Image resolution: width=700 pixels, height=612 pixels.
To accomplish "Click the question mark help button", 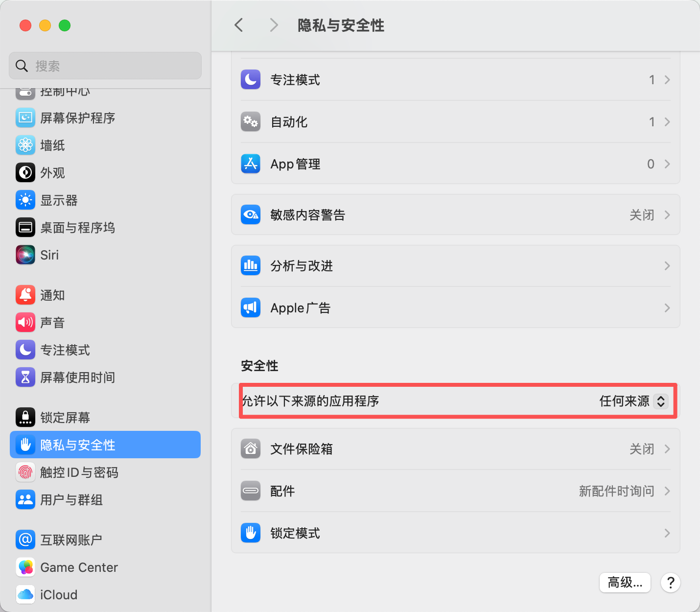I will tap(671, 583).
